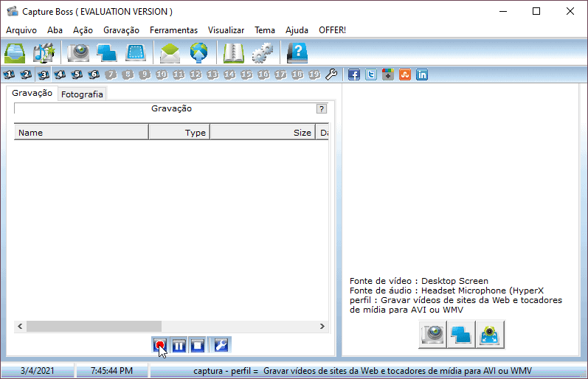Start recording with the red record button

[x=160, y=345]
